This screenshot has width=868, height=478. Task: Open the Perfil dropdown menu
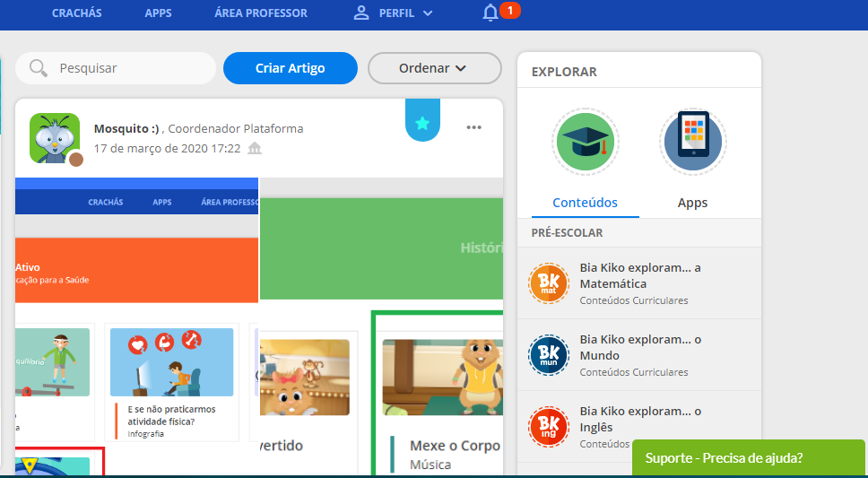(393, 13)
